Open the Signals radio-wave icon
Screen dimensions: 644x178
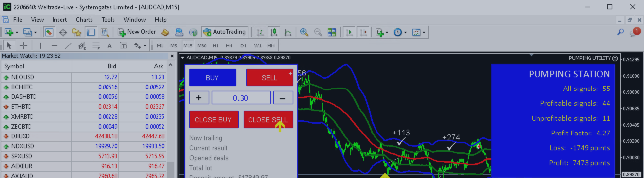click(x=193, y=32)
